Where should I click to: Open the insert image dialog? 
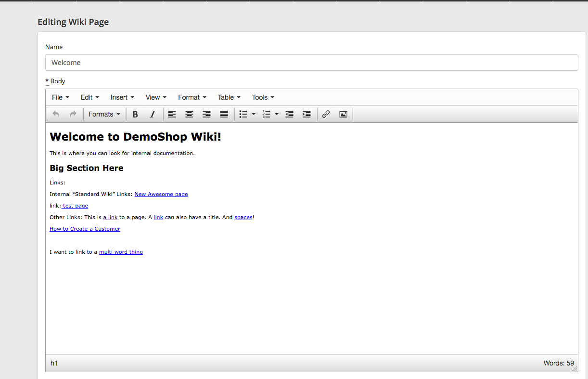tap(343, 114)
